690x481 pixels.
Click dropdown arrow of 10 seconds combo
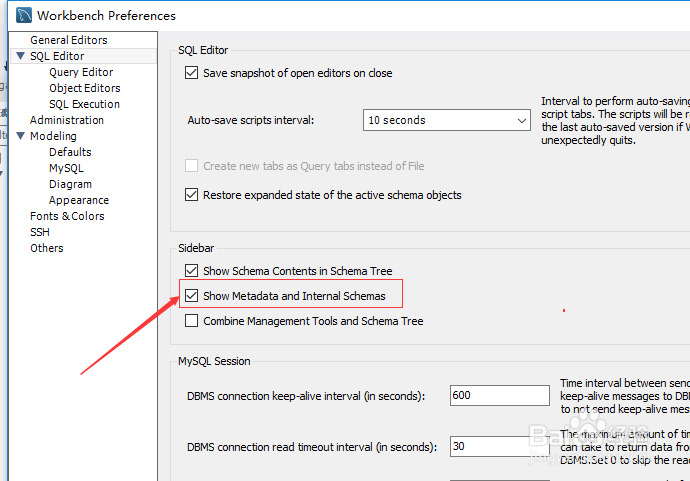(521, 121)
